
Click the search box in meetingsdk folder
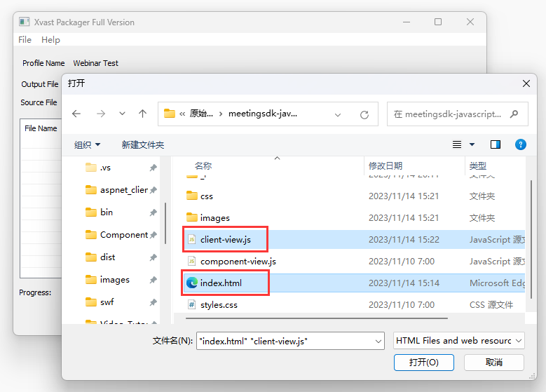(x=449, y=114)
